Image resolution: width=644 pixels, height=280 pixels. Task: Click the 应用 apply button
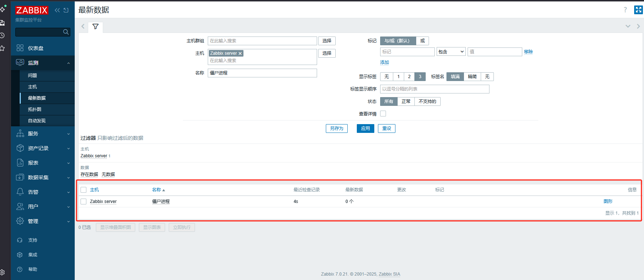click(366, 129)
